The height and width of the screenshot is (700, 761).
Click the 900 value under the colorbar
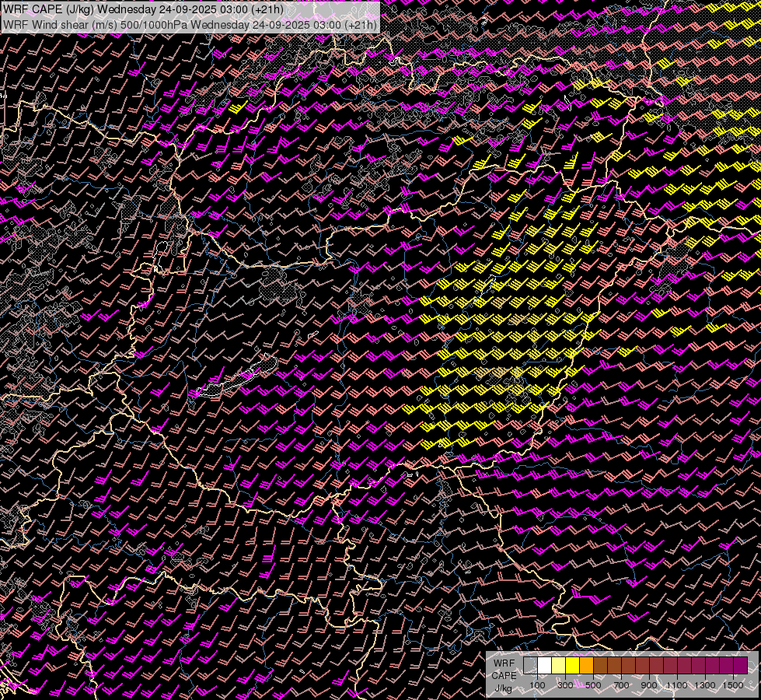click(x=649, y=685)
